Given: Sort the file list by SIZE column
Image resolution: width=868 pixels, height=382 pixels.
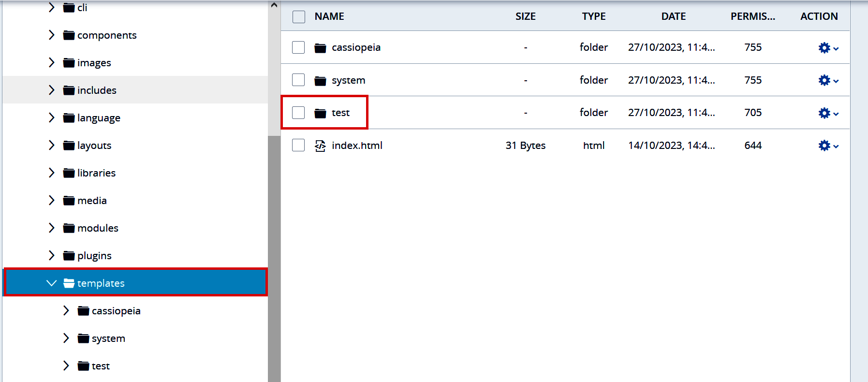Looking at the screenshot, I should click(525, 16).
